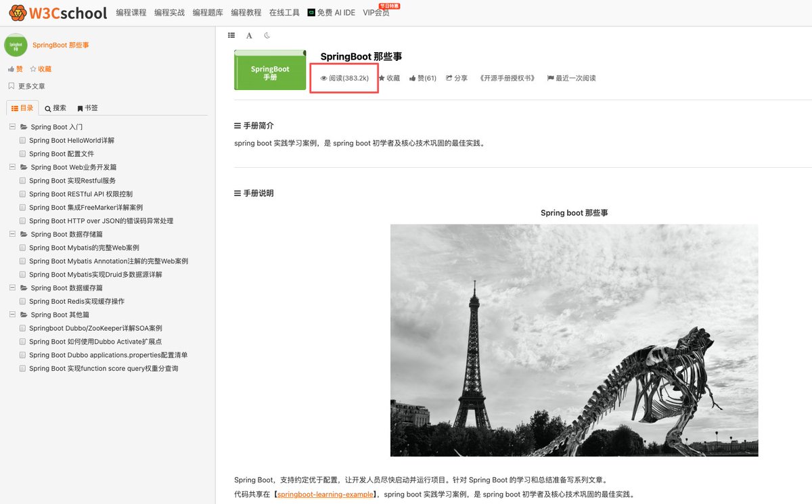Collapse the Spring Boot 其他篇 section

click(12, 315)
